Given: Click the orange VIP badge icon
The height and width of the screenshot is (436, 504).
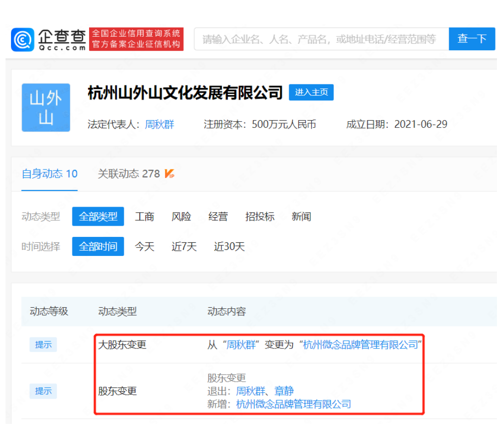Looking at the screenshot, I should (169, 174).
